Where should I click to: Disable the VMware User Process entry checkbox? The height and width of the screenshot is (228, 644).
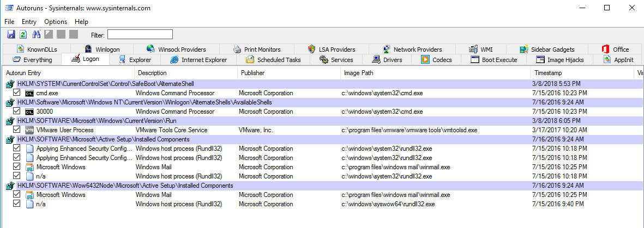pyautogui.click(x=17, y=130)
